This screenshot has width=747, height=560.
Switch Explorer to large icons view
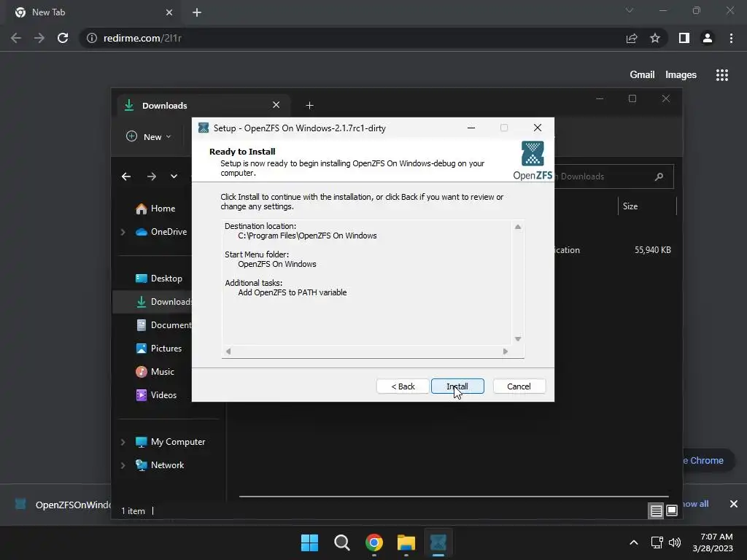(672, 511)
